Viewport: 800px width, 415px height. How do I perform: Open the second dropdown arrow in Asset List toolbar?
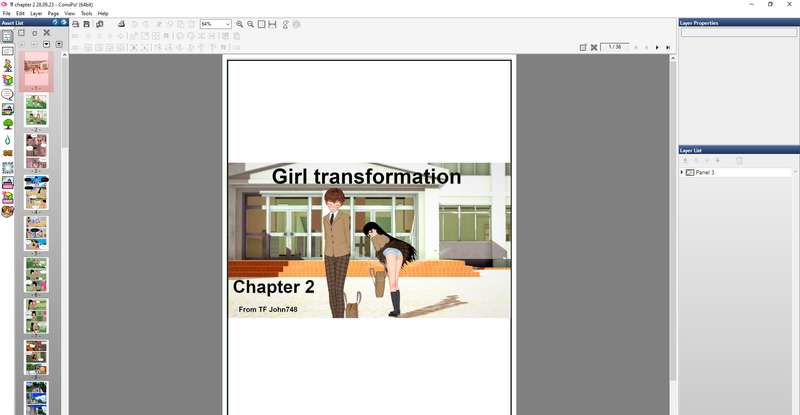pyautogui.click(x=59, y=44)
